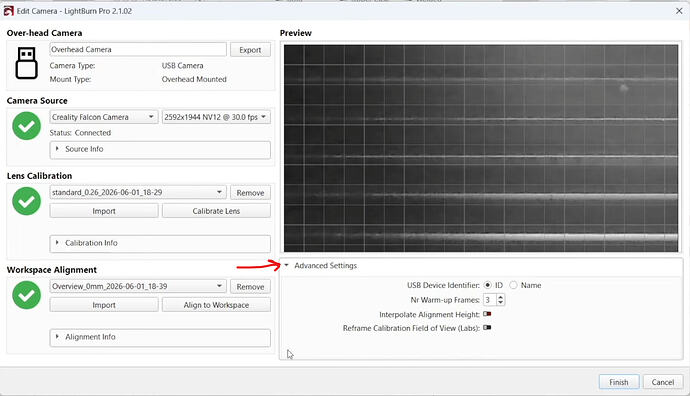Click the Nr Warm-up Frames value field
The image size is (690, 396).
tap(490, 300)
